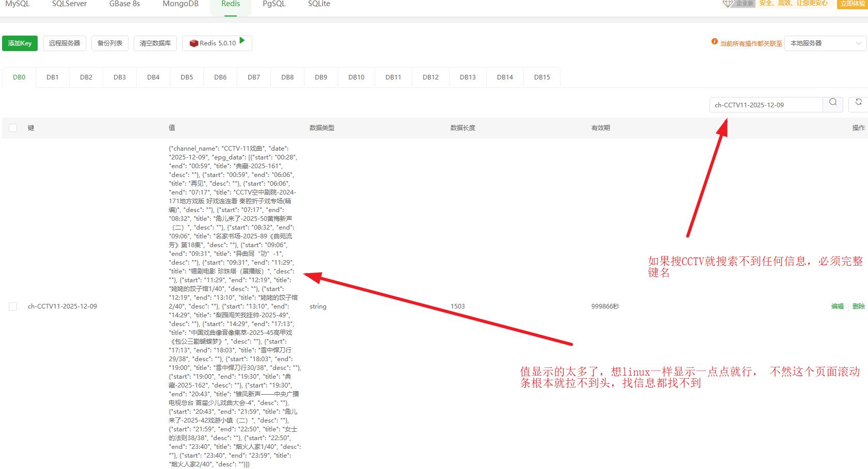Screen dimensions: 868x469
Task: Open the 本地服务器 server dropdown
Action: tap(826, 43)
